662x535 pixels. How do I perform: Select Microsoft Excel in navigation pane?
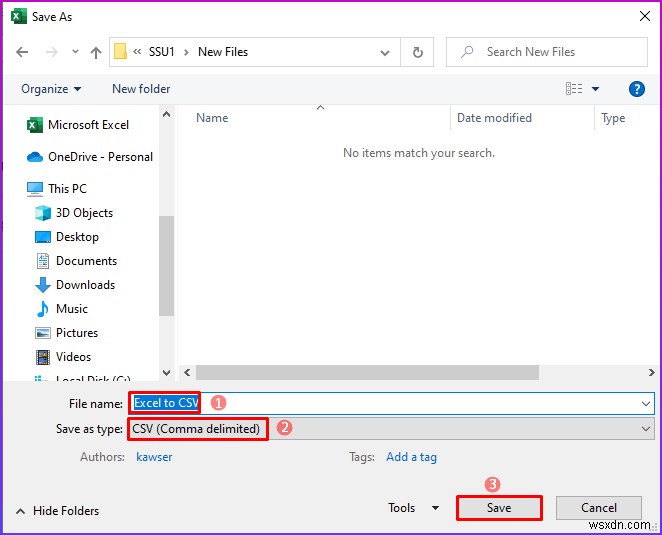pyautogui.click(x=88, y=125)
